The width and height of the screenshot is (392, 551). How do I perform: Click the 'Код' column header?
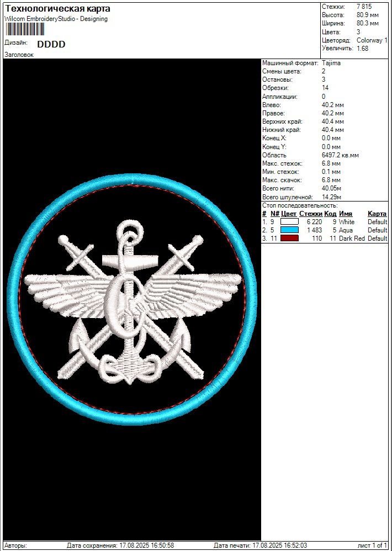tap(330, 214)
